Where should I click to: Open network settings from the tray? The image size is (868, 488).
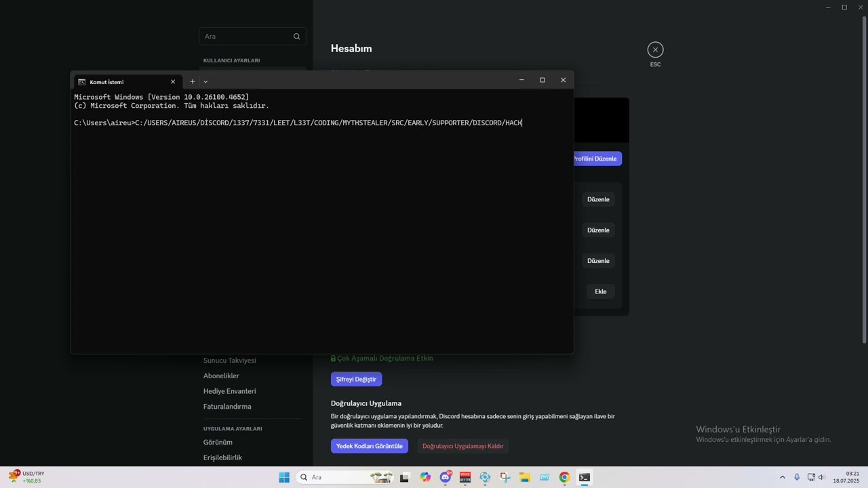pos(811,477)
